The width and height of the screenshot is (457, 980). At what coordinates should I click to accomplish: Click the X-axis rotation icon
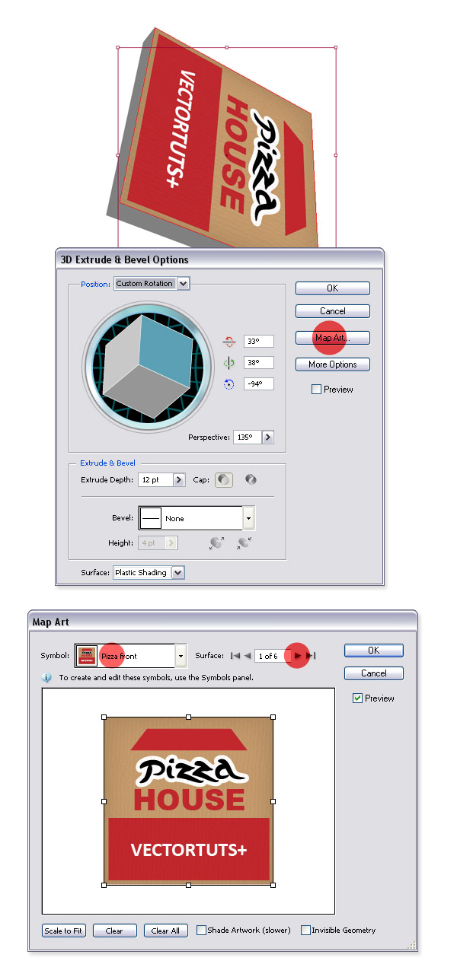pos(228,342)
